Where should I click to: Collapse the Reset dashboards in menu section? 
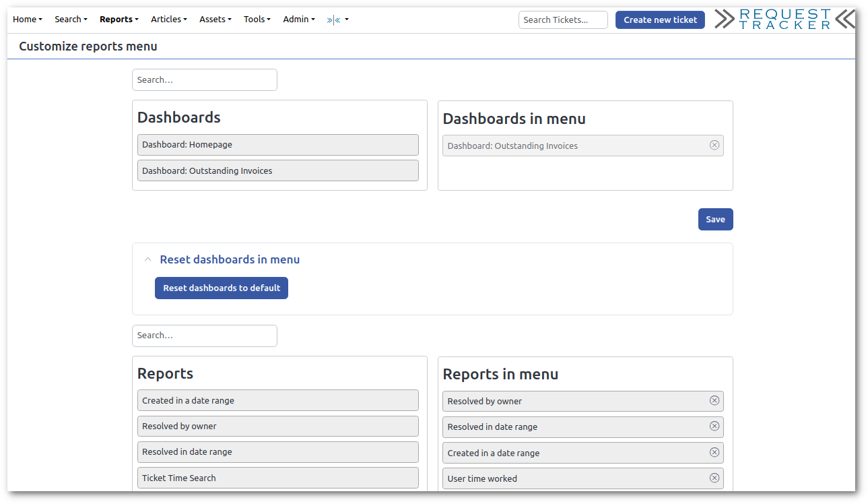click(x=147, y=259)
